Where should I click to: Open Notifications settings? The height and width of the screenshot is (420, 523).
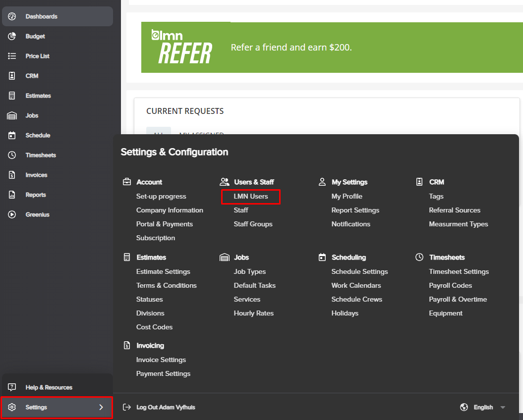pos(351,224)
